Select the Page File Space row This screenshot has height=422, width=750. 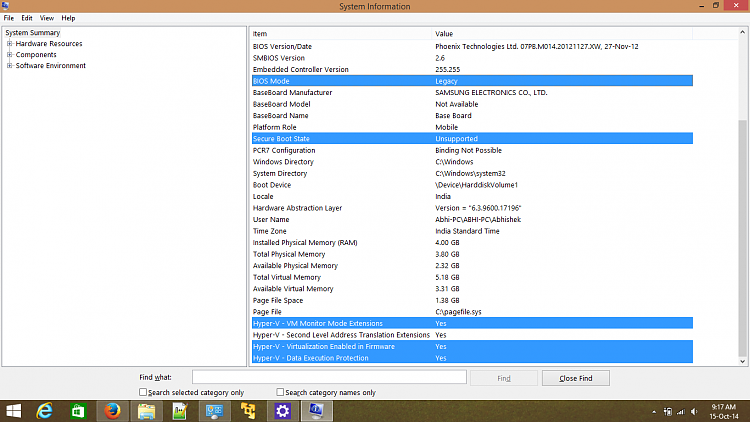point(472,300)
